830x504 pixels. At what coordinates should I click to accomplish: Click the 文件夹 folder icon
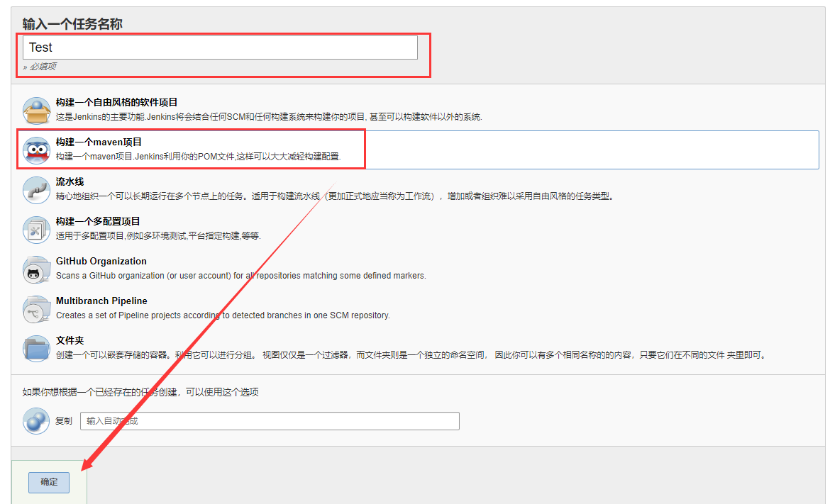(x=36, y=348)
